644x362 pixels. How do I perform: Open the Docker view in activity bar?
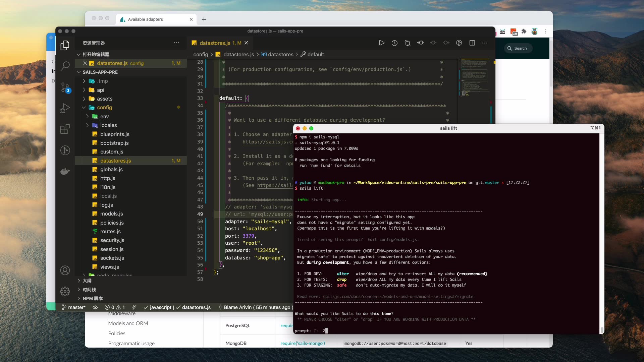point(65,171)
